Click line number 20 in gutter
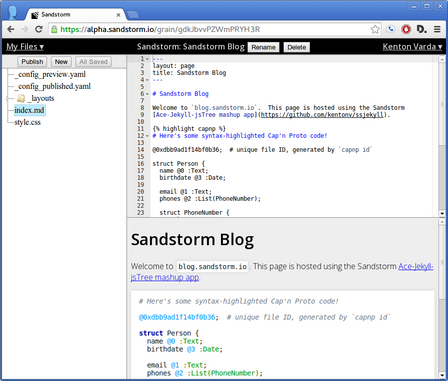This screenshot has width=448, height=381. pos(141,192)
